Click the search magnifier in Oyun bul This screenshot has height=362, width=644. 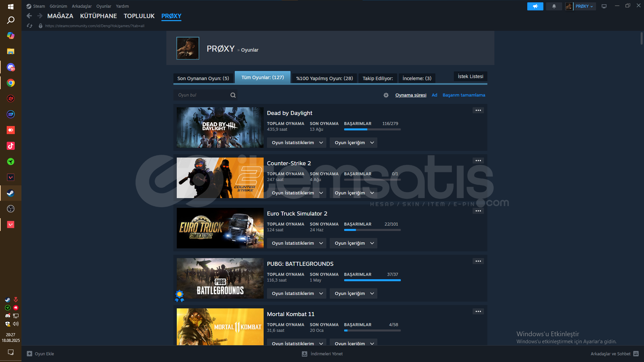click(233, 95)
